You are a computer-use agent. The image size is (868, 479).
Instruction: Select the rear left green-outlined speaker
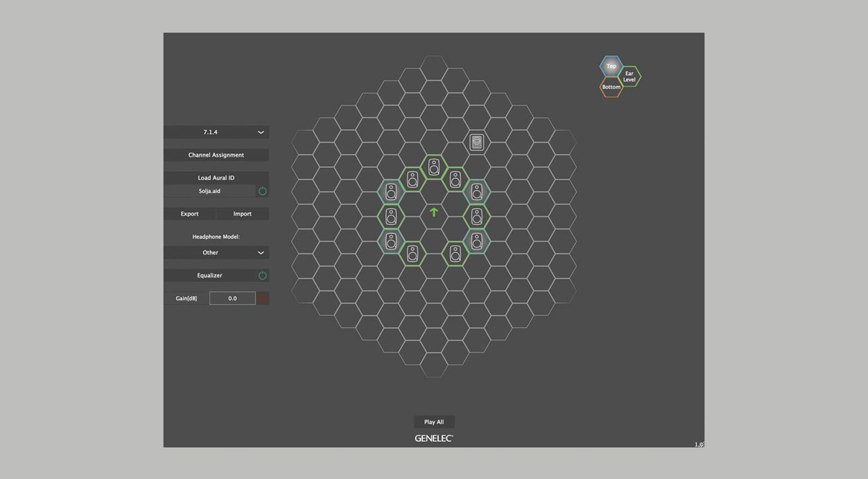413,254
